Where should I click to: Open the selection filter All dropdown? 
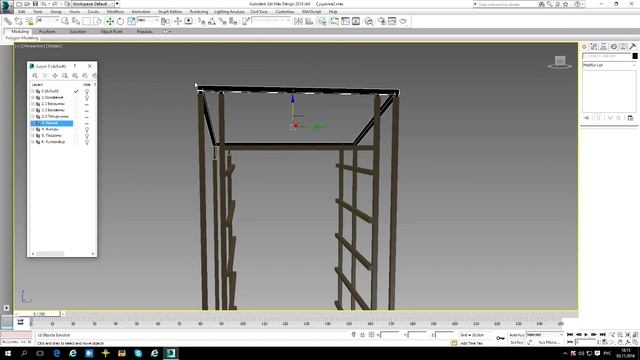pyautogui.click(x=47, y=20)
